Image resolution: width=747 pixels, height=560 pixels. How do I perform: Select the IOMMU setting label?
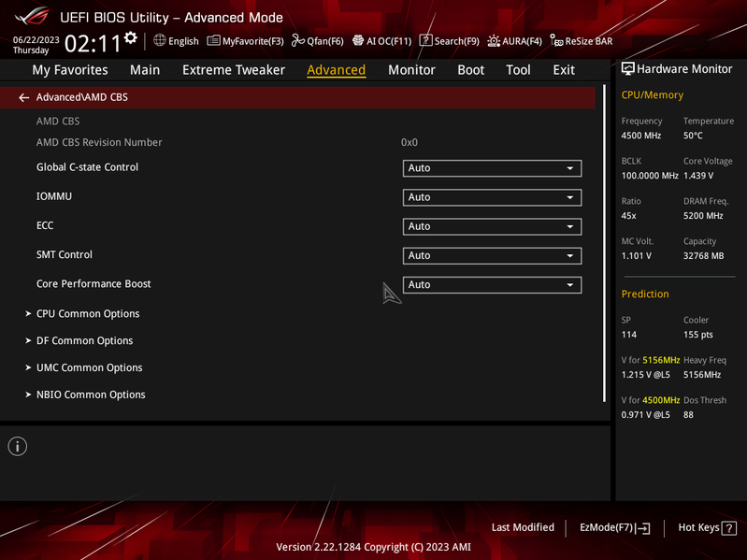54,196
